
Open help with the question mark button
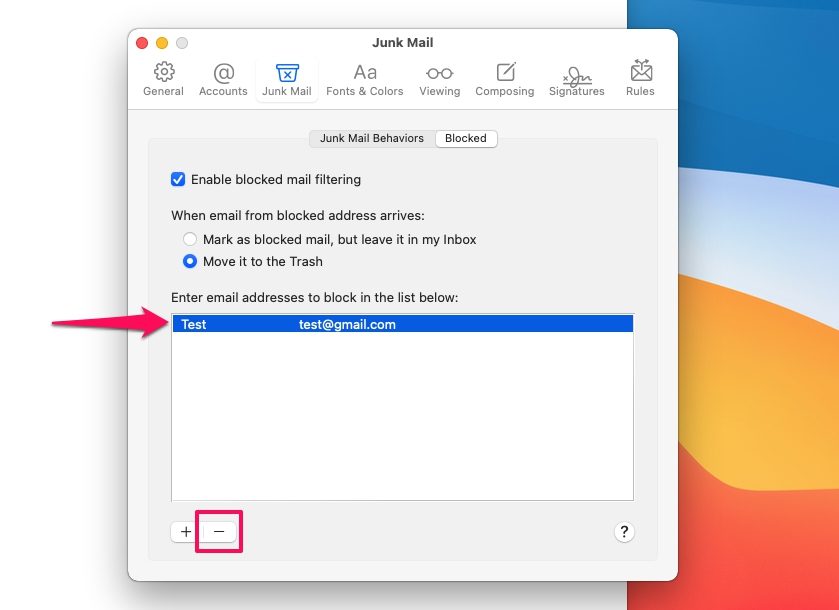tap(623, 532)
